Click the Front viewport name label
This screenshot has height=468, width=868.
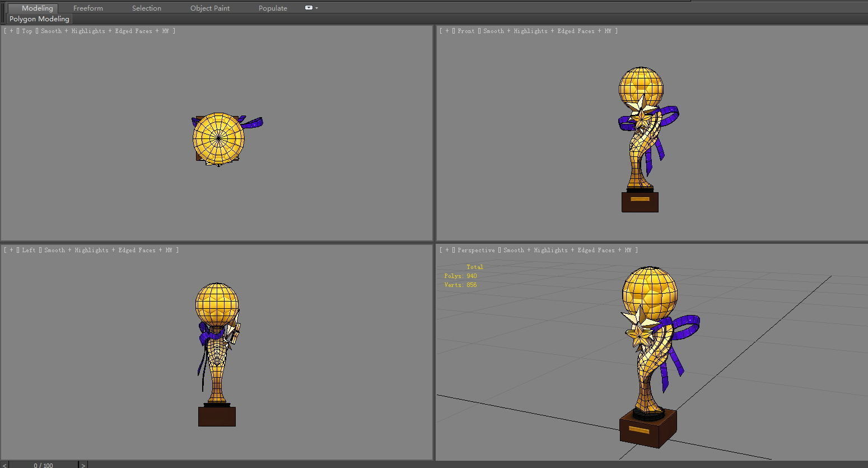point(465,31)
